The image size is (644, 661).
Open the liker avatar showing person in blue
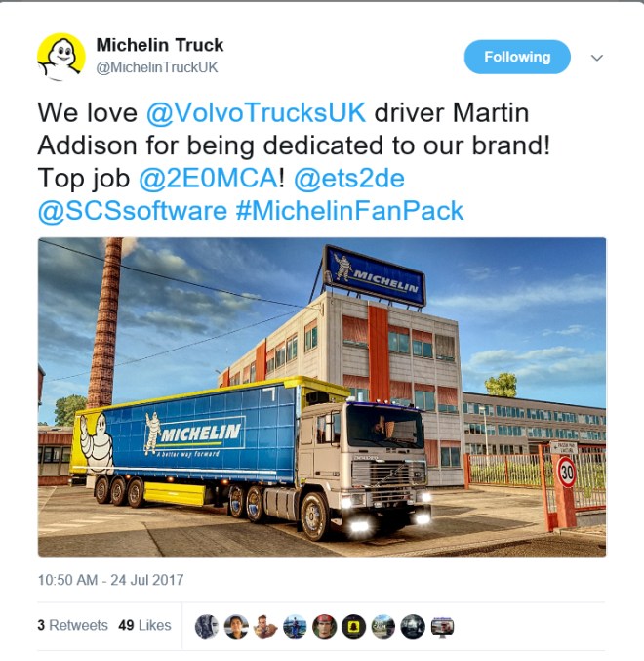pyautogui.click(x=295, y=626)
